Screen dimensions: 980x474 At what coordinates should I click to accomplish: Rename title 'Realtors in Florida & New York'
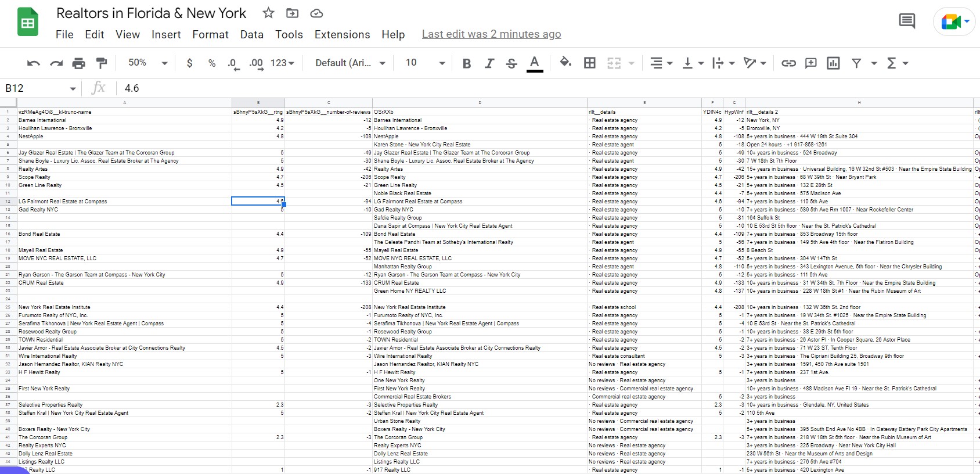click(x=152, y=13)
